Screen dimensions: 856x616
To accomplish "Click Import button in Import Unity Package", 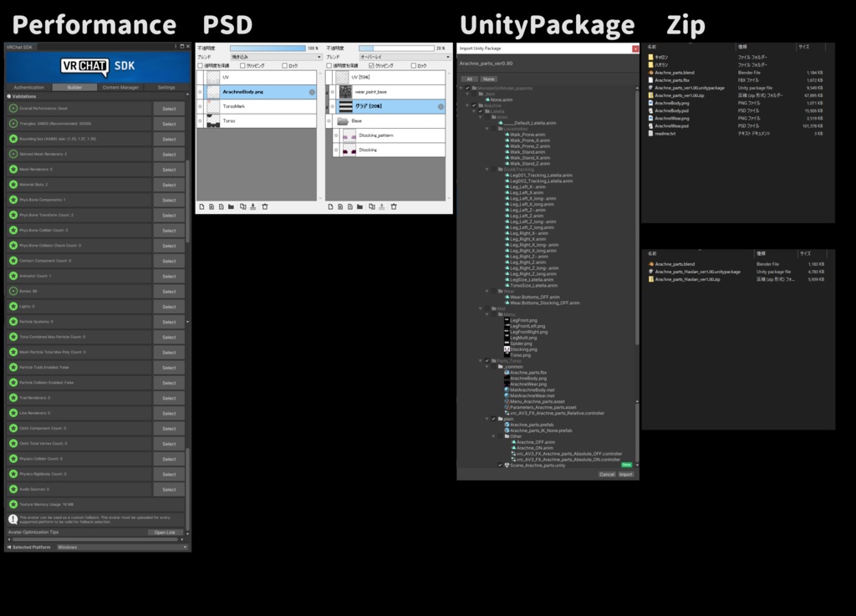I will coord(625,475).
